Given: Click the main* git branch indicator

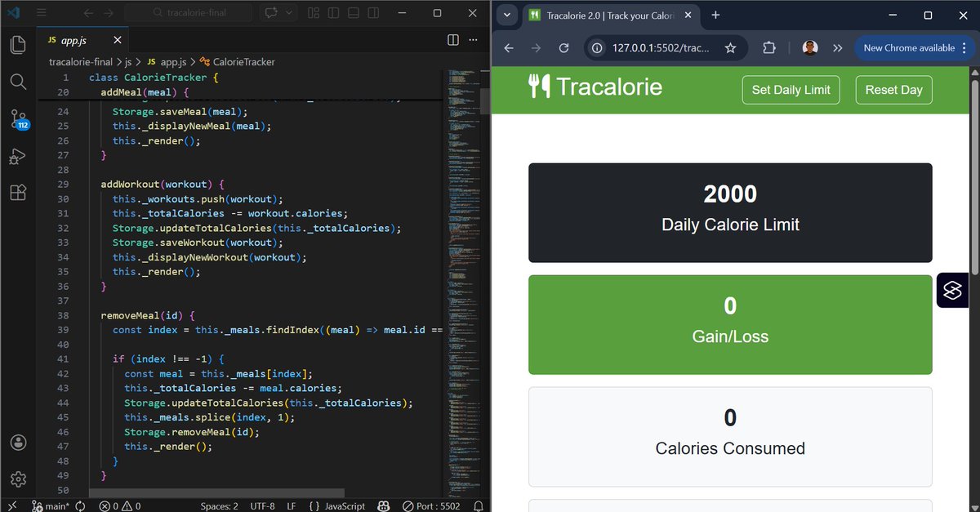Looking at the screenshot, I should click(51, 505).
